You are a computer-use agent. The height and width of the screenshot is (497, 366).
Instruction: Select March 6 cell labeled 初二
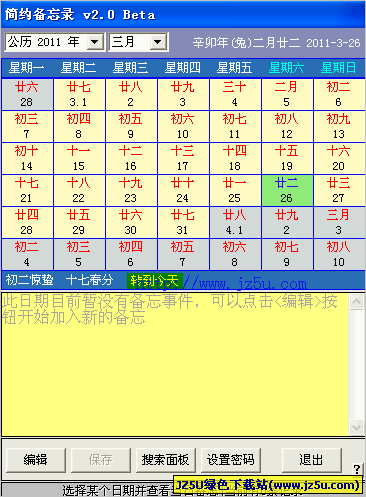(x=339, y=94)
